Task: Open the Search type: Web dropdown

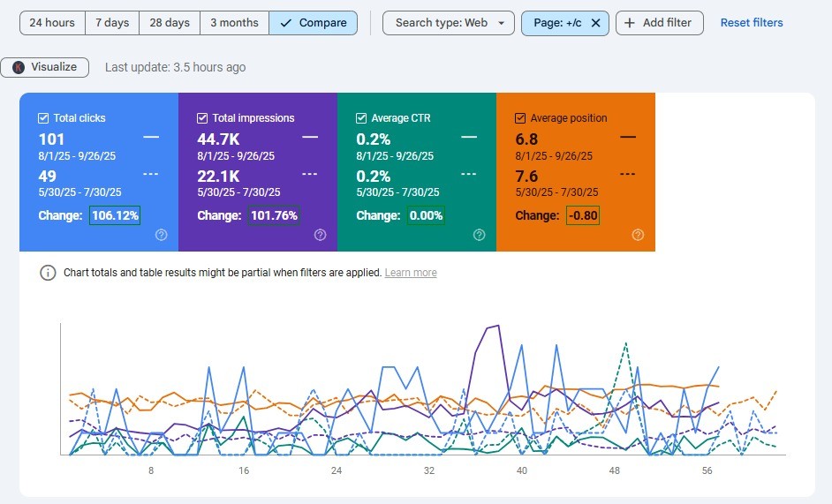Action: point(449,23)
